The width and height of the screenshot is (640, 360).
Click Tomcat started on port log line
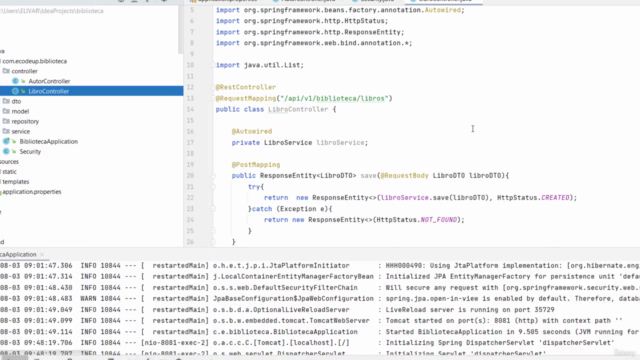click(320, 321)
